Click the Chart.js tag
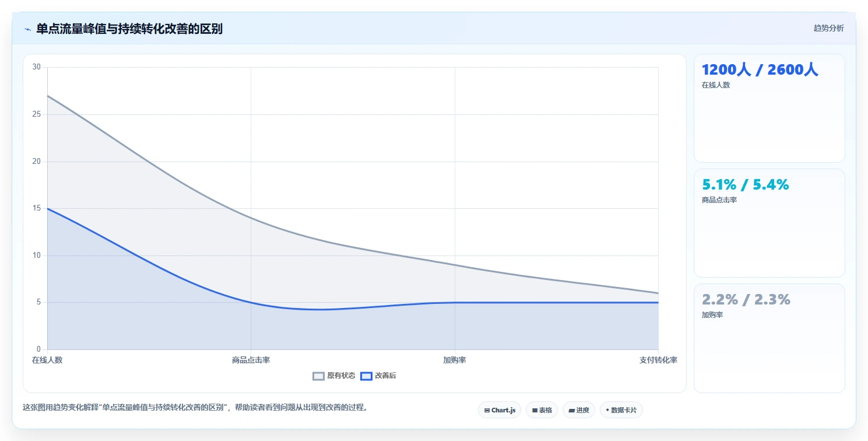868x441 pixels. click(500, 410)
